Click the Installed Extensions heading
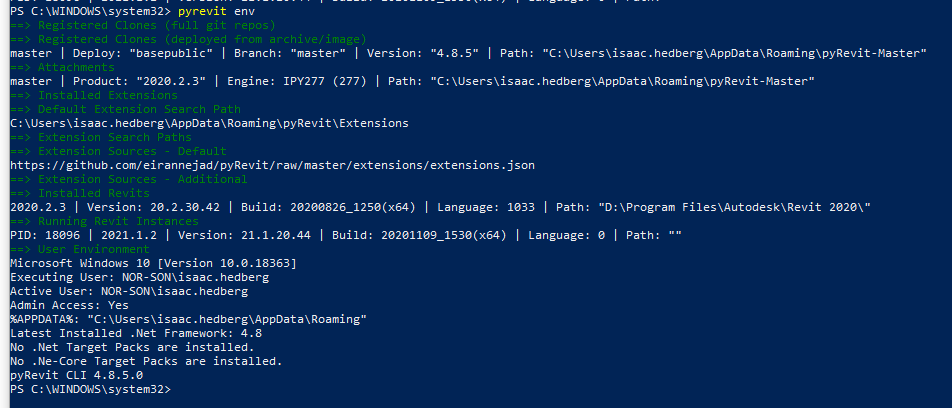The height and width of the screenshot is (408, 952). click(94, 95)
